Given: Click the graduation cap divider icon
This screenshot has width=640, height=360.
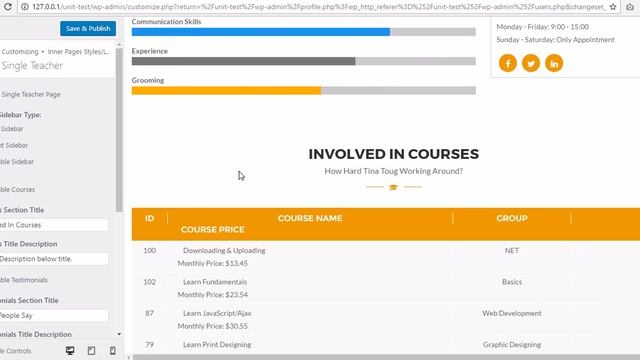Looking at the screenshot, I should [x=393, y=187].
